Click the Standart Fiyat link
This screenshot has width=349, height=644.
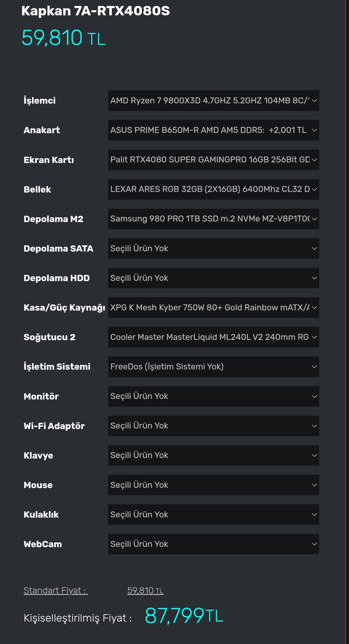click(56, 591)
